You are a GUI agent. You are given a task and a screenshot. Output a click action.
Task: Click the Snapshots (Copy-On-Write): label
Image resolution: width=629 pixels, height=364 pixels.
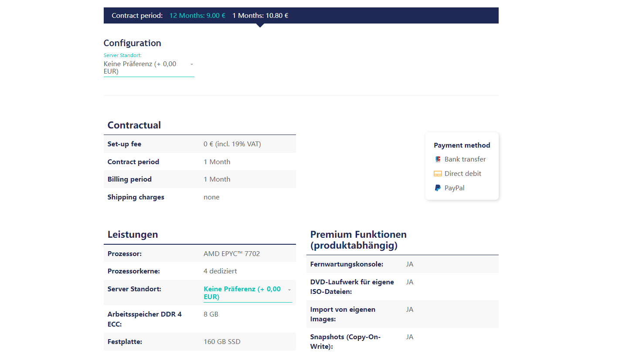[x=346, y=342]
